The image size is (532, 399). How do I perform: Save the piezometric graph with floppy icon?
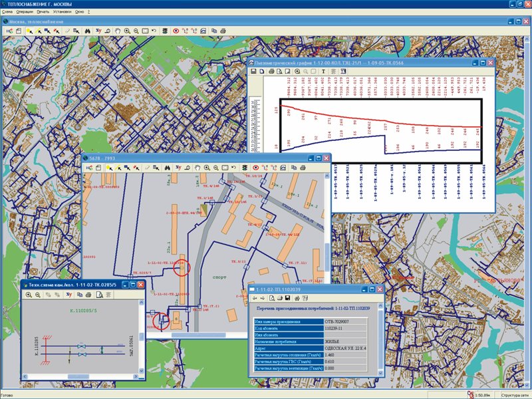253,70
